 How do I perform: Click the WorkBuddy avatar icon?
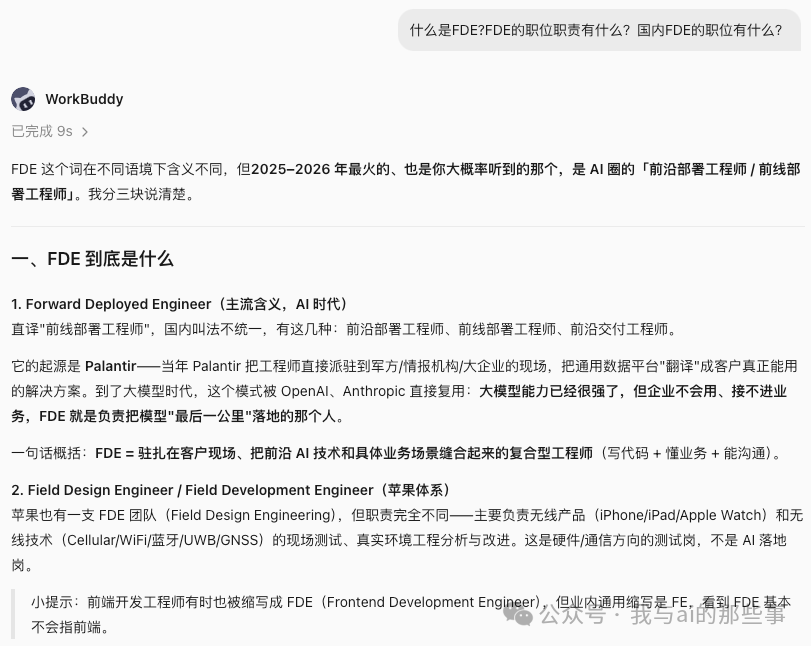23,99
